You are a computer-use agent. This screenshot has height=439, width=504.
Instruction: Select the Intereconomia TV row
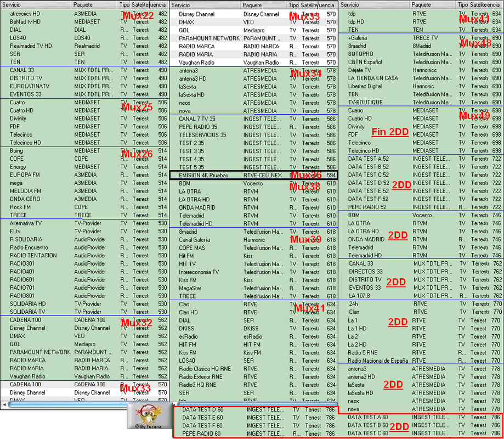coord(253,272)
